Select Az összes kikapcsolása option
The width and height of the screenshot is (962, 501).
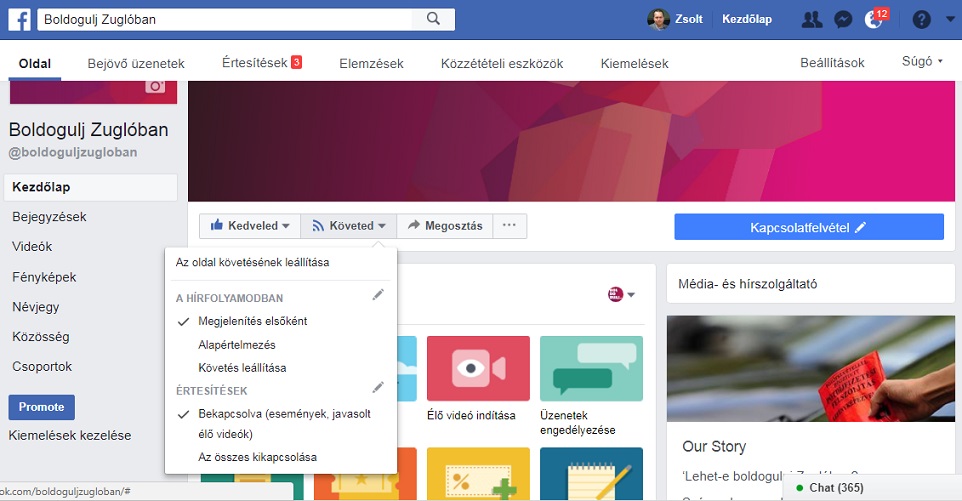click(258, 457)
